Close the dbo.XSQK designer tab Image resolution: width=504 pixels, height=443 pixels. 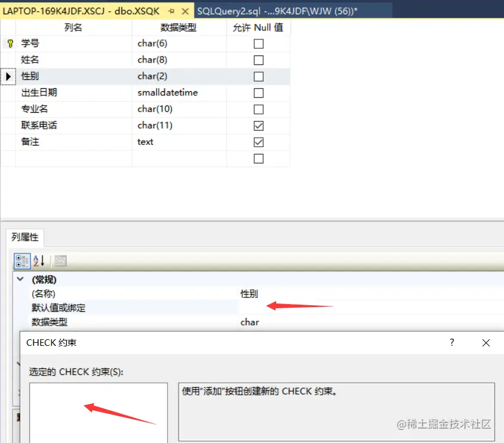coord(185,11)
